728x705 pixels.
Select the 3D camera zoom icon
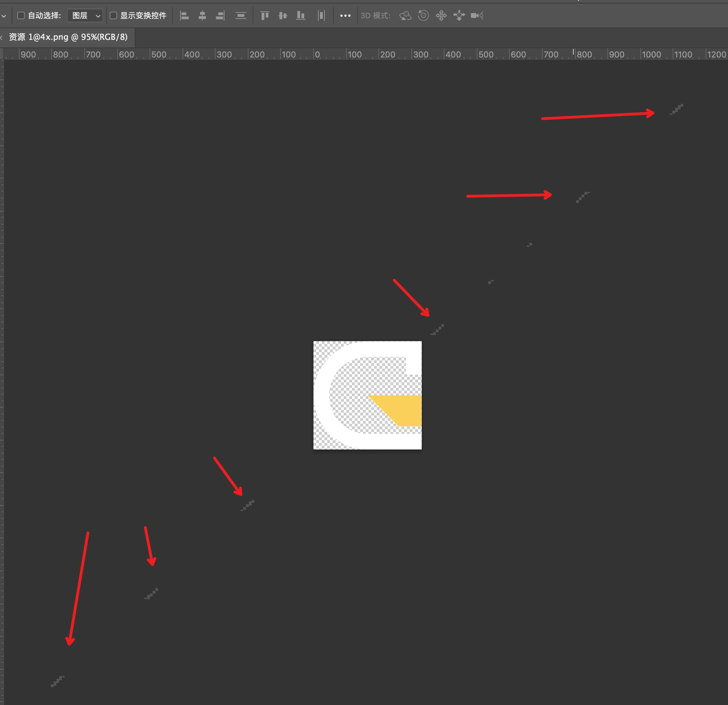[x=477, y=15]
